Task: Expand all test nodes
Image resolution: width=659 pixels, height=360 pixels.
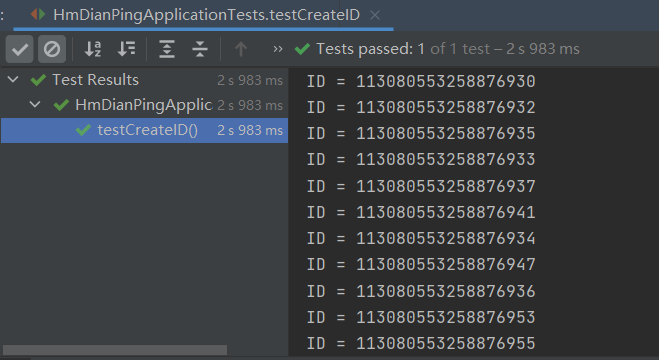Action: tap(167, 49)
